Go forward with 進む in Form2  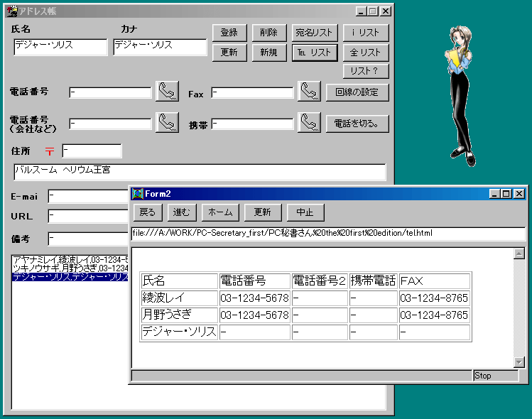(x=182, y=212)
